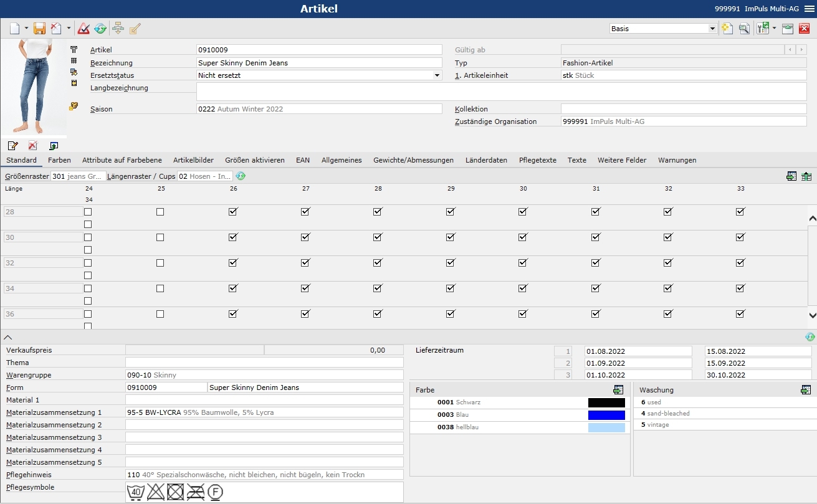Open the Ersetztstatus dropdown

(x=437, y=75)
